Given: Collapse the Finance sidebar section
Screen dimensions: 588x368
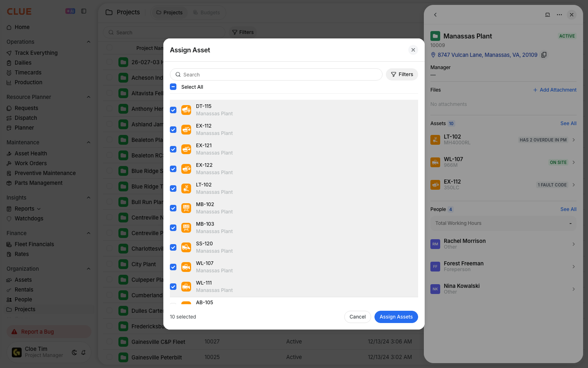Looking at the screenshot, I should (89, 233).
